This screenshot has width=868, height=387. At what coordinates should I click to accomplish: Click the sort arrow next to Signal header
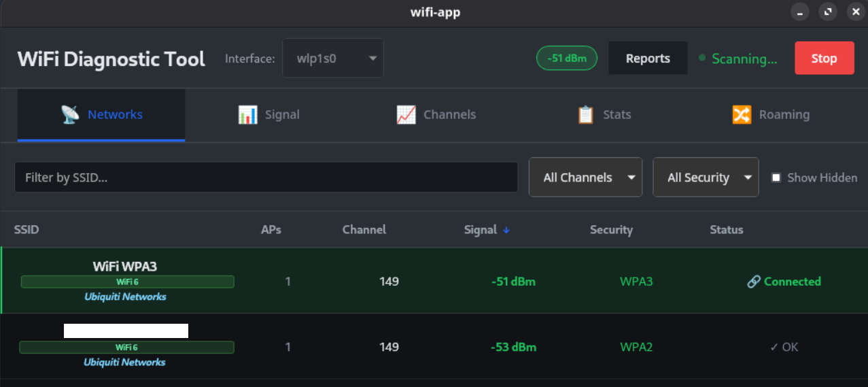[x=506, y=230]
